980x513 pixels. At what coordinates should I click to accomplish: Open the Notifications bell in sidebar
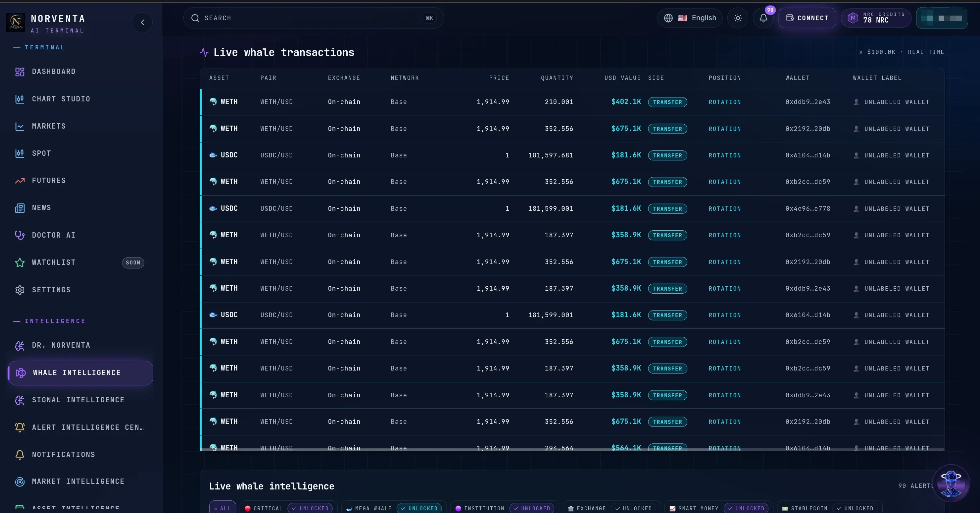click(20, 455)
